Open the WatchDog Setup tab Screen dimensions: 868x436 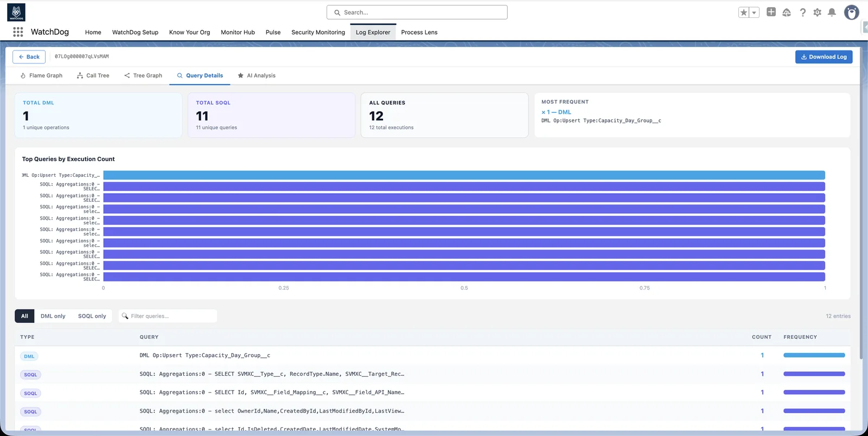point(135,32)
